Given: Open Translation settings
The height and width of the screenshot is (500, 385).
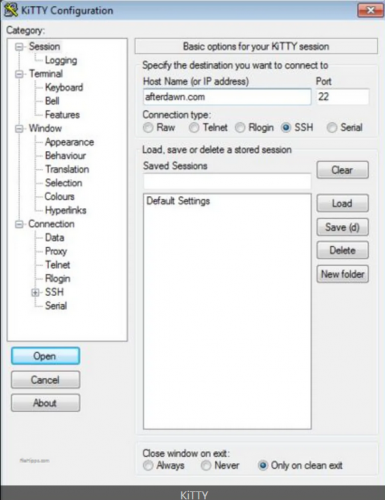Looking at the screenshot, I should pos(67,169).
